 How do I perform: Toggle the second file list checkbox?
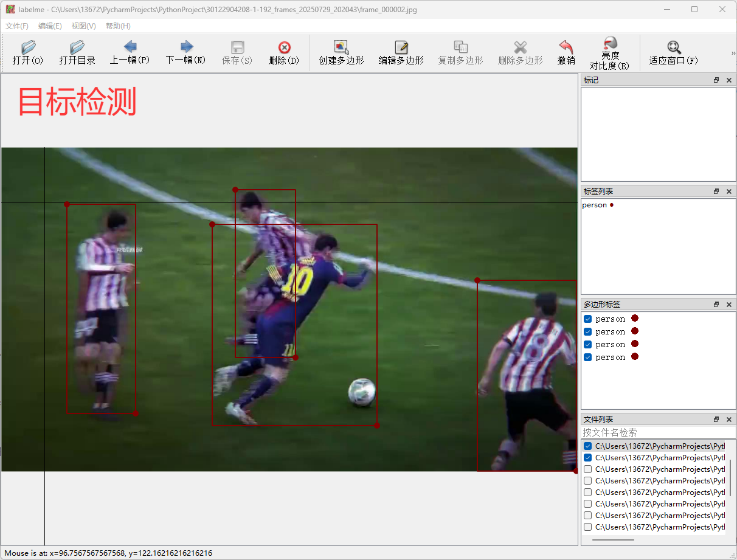587,458
